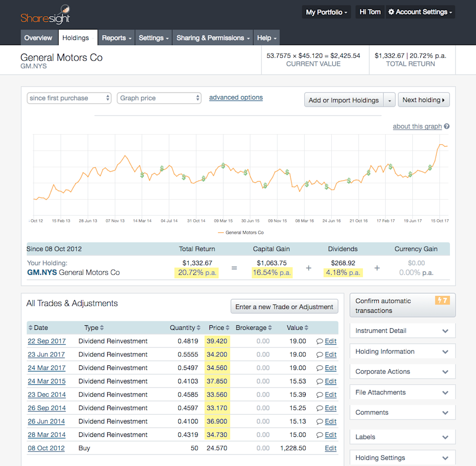Edit the 23 Jun 2017 dividend reinvestment

click(331, 354)
